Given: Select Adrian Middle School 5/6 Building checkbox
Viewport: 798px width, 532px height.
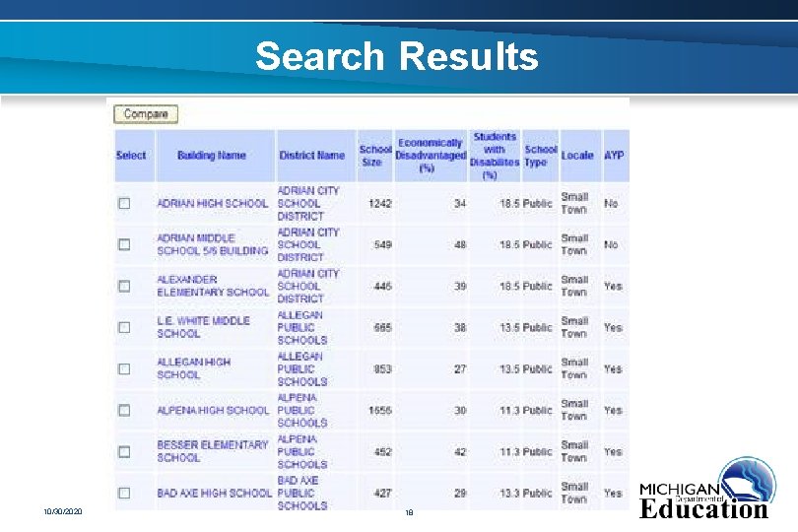Looking at the screenshot, I should (124, 244).
